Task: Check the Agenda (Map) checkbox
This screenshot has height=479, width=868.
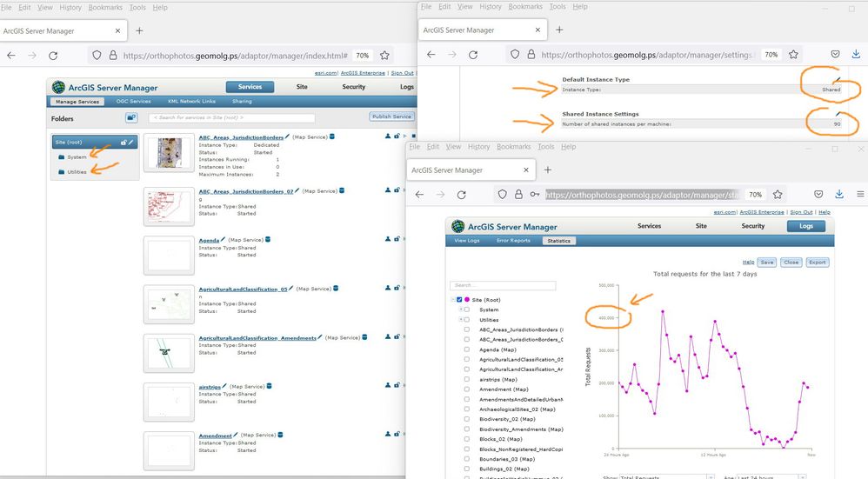Action: 467,349
